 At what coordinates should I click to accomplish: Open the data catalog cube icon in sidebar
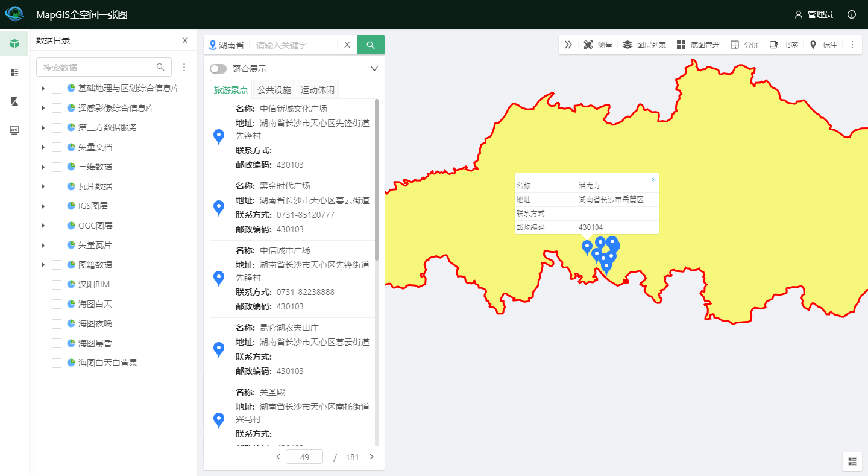tap(14, 43)
